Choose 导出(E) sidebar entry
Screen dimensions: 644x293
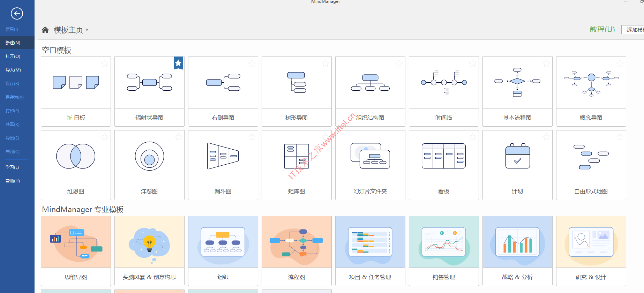(x=12, y=138)
